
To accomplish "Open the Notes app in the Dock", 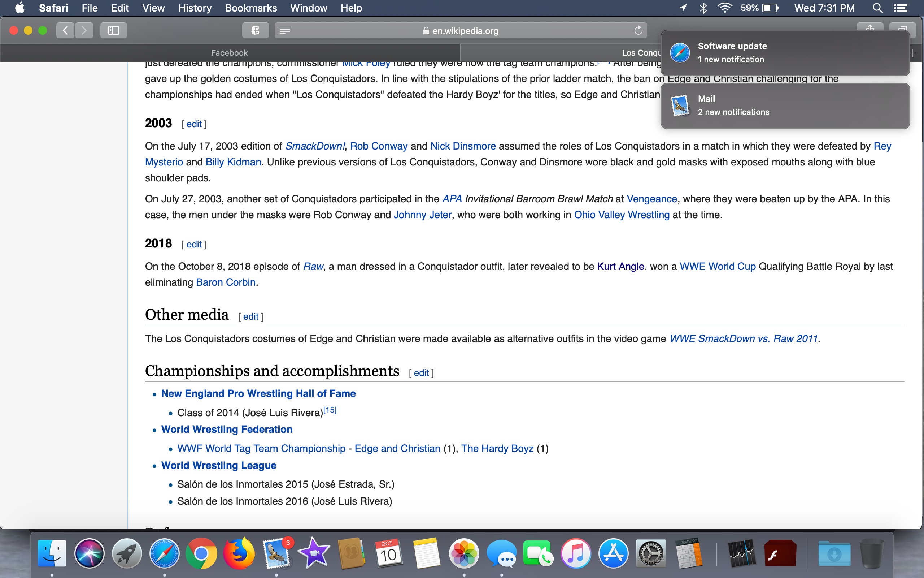I will click(426, 553).
